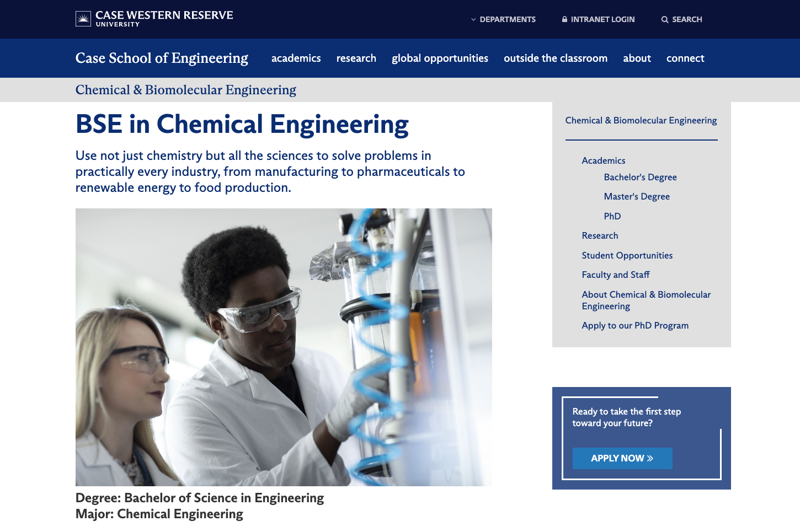Open Master's Degree sidebar link
This screenshot has height=532, width=800.
637,196
